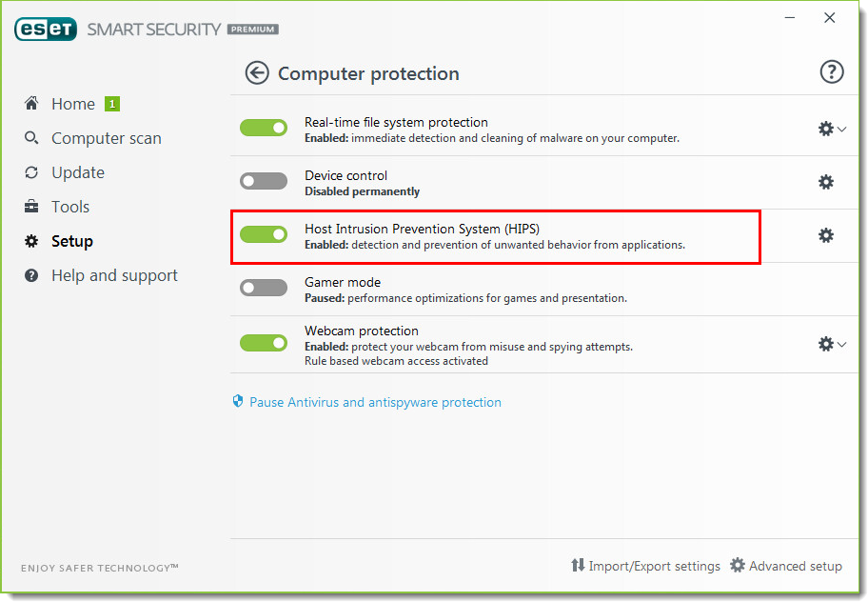
Task: Open the Computer scan section
Action: point(107,138)
